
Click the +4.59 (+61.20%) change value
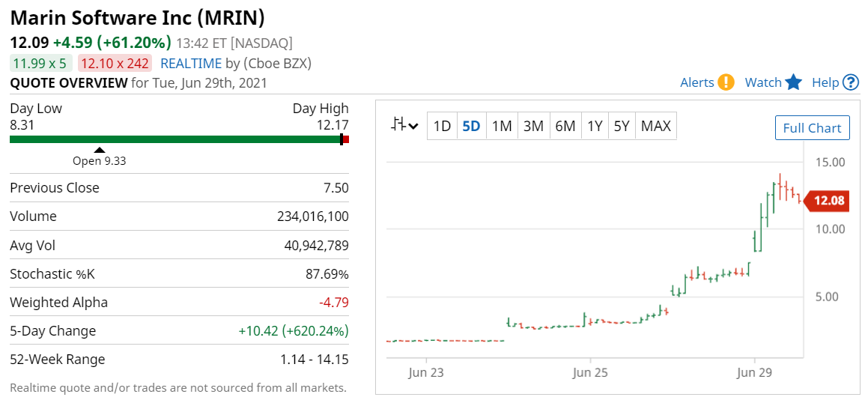coord(112,43)
